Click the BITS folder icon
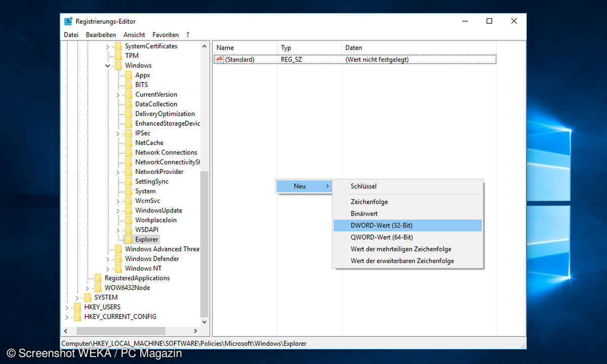Image resolution: width=607 pixels, height=364 pixels. [x=128, y=84]
